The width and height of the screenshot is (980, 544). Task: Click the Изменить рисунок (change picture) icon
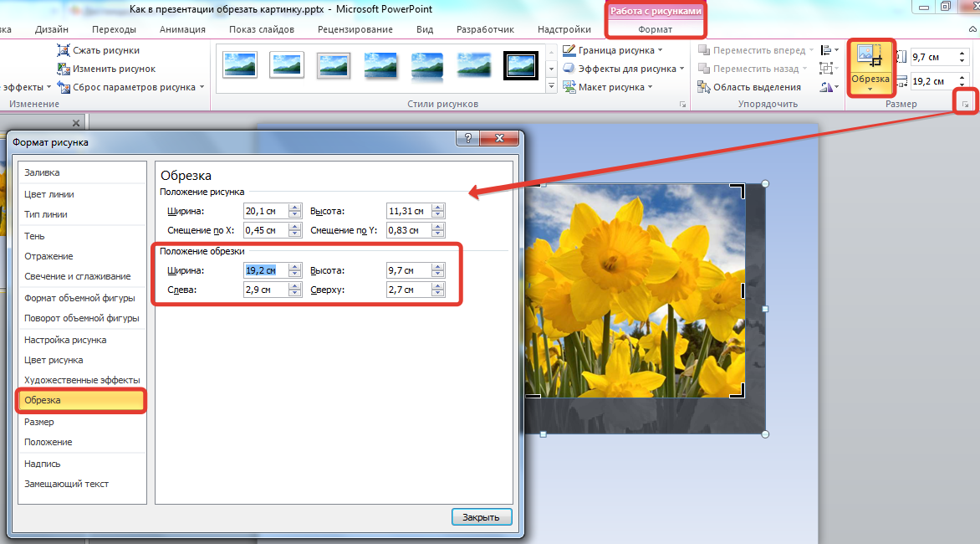(x=64, y=69)
